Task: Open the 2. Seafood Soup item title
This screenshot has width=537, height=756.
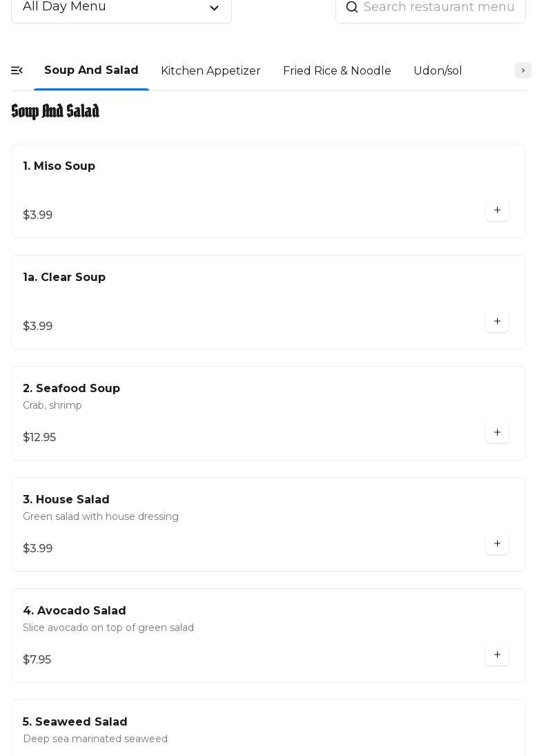Action: (x=71, y=388)
